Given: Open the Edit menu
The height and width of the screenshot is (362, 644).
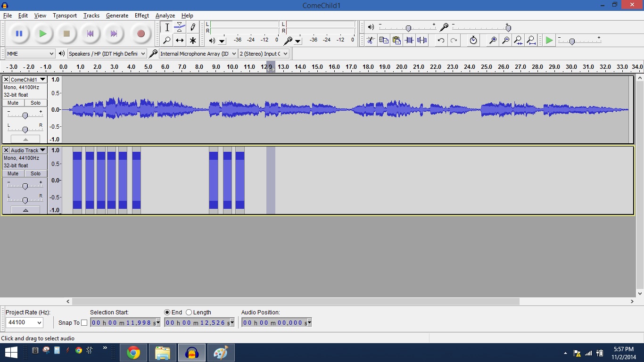Looking at the screenshot, I should click(x=23, y=16).
